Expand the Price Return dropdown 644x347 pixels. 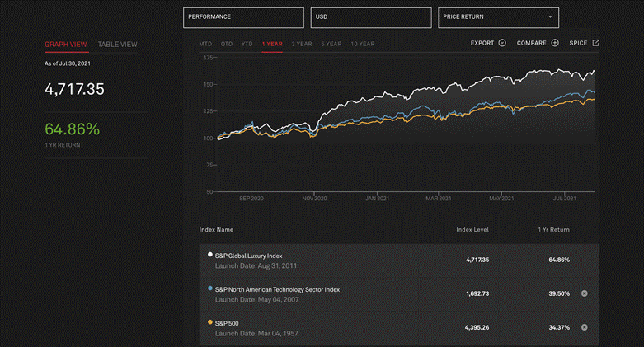pyautogui.click(x=498, y=17)
